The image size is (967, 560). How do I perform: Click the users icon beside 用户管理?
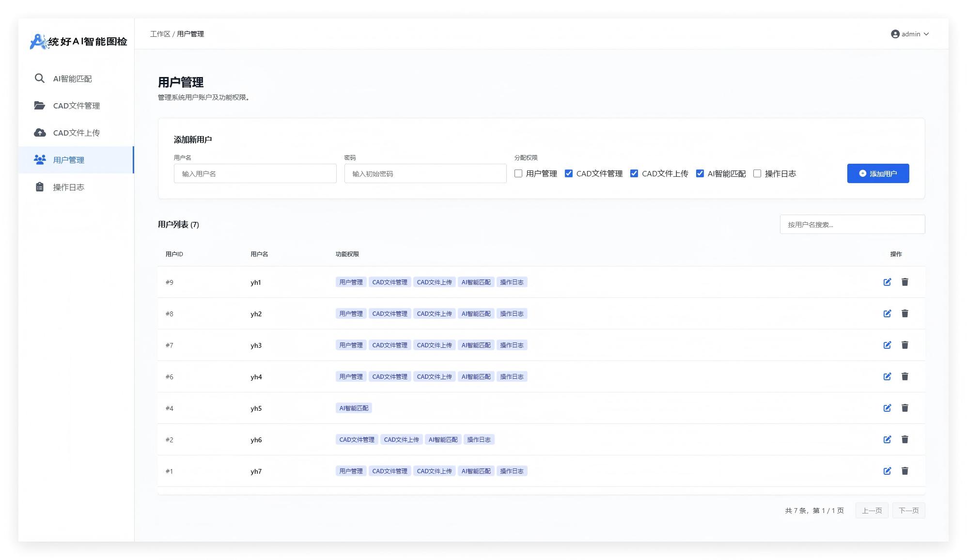(40, 159)
